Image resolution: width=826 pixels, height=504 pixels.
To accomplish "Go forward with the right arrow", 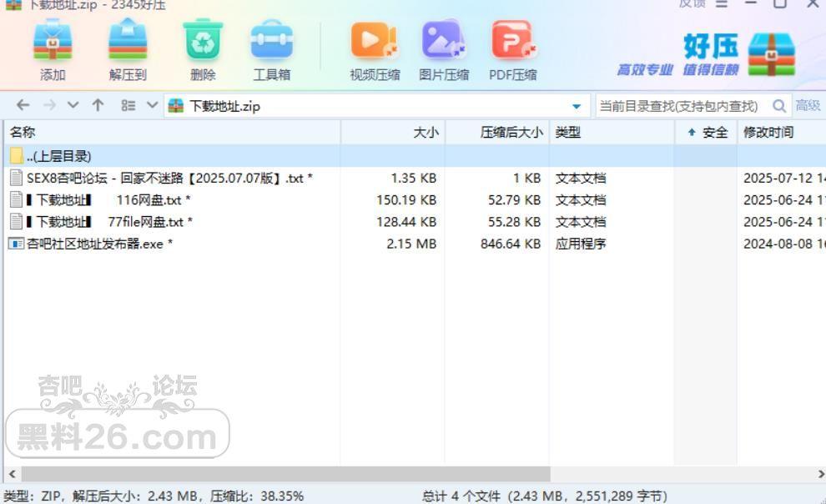I will click(49, 105).
